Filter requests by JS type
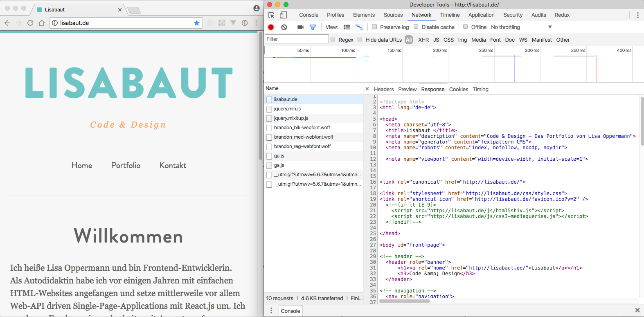644x317 pixels. point(436,40)
